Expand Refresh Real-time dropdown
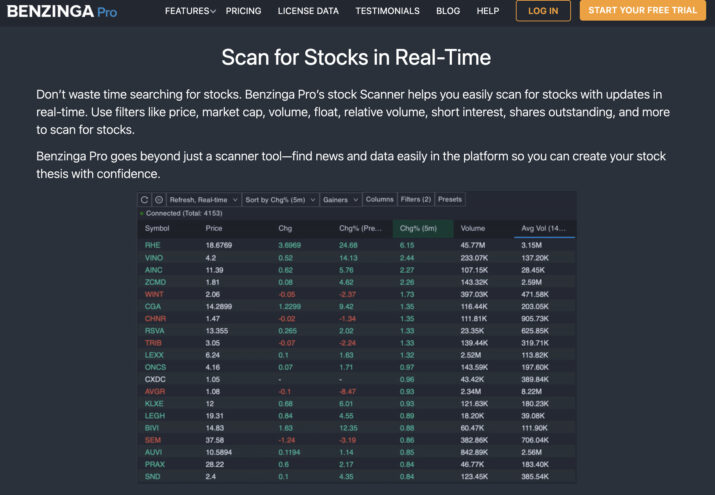Image resolution: width=715 pixels, height=495 pixels. 203,200
